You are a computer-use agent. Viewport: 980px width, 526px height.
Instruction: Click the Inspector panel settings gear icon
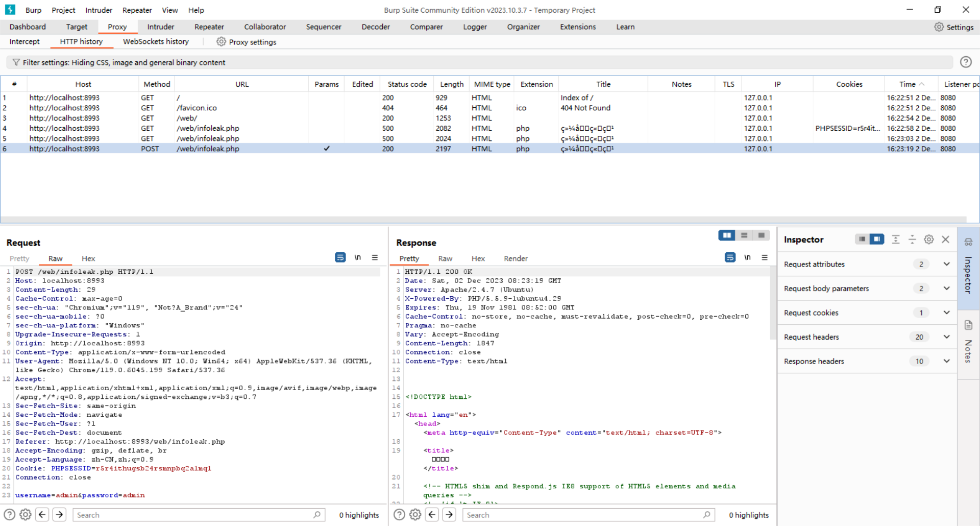click(x=928, y=240)
